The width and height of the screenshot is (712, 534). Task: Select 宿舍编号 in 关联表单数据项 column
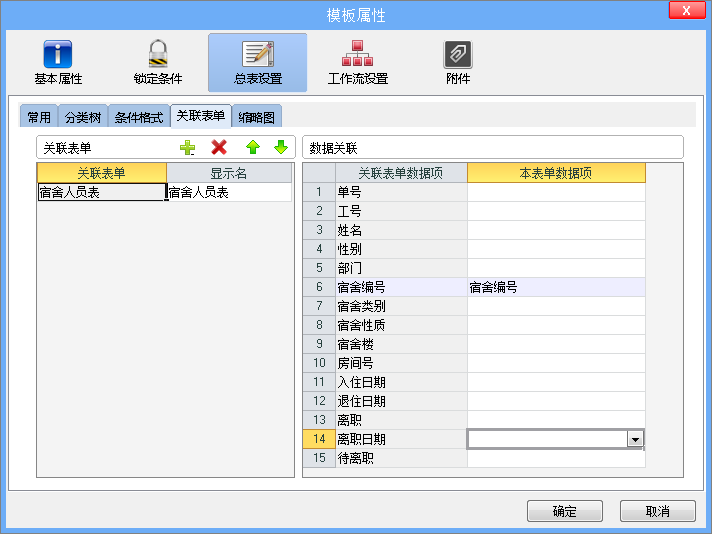tap(401, 287)
